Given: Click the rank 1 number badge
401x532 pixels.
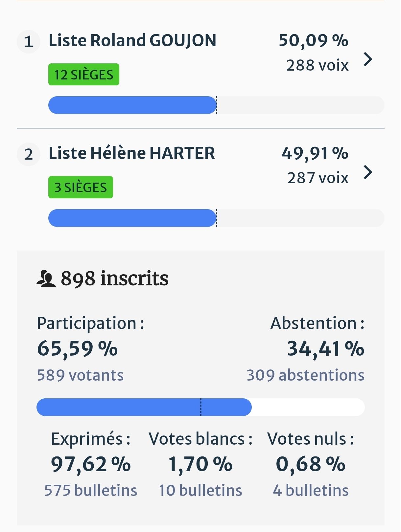Looking at the screenshot, I should click(29, 41).
